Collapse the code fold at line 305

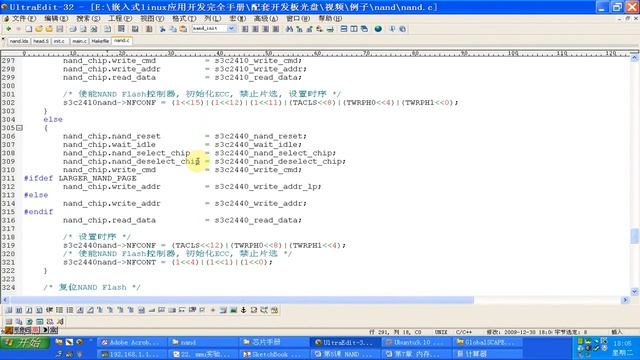click(x=19, y=128)
